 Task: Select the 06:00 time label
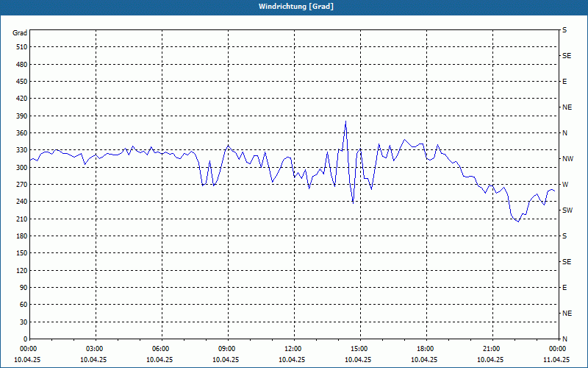[160, 349]
